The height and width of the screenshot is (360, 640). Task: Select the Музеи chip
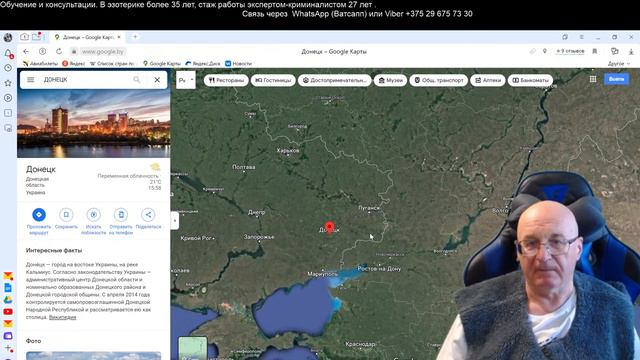pos(390,80)
